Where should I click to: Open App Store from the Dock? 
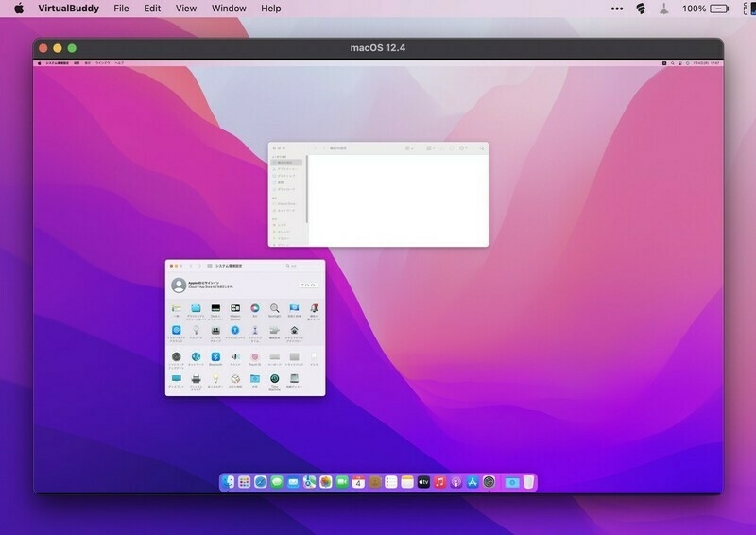(x=472, y=482)
